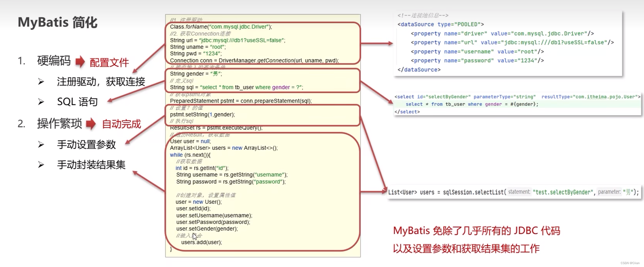Click the 'user.setId(id);' line
The width and height of the screenshot is (644, 267).
(193, 209)
